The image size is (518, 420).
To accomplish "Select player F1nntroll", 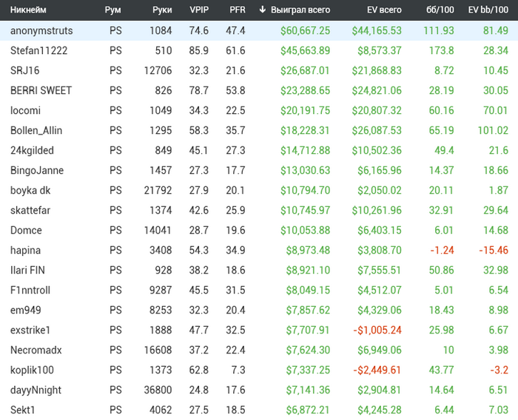I will (x=30, y=291).
